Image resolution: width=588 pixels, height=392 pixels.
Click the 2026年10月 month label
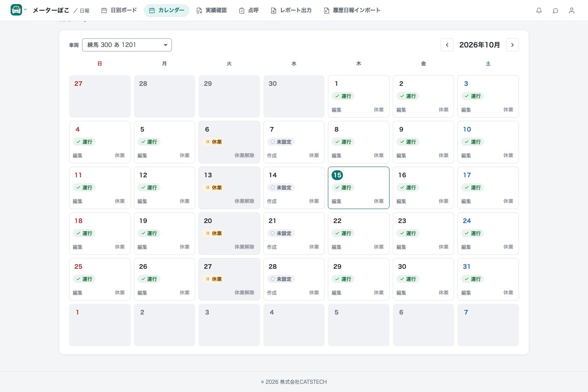coord(480,45)
